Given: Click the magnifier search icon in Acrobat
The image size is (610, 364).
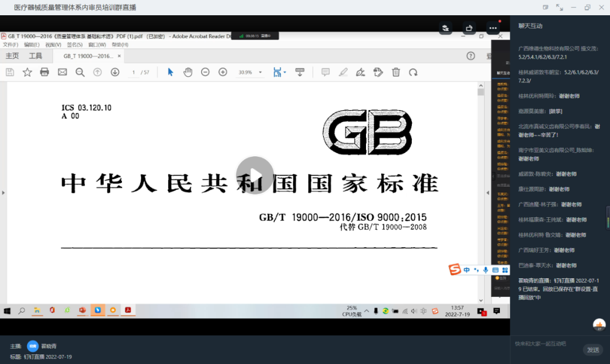Looking at the screenshot, I should (80, 72).
